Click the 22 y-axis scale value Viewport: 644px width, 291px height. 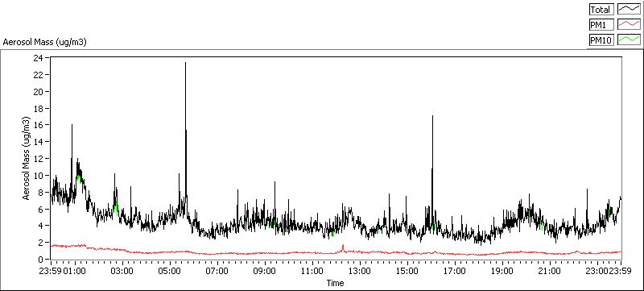(x=39, y=75)
